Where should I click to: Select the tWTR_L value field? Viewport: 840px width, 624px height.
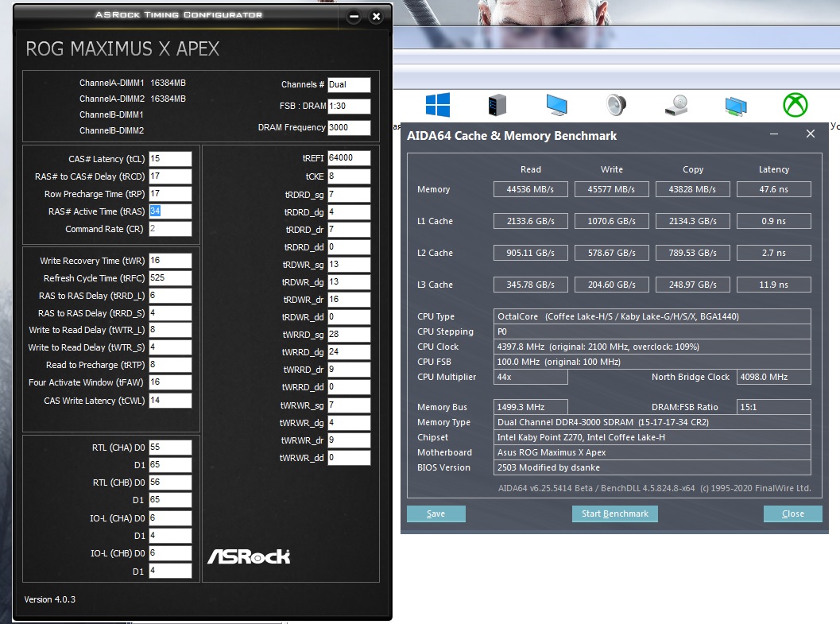(170, 330)
